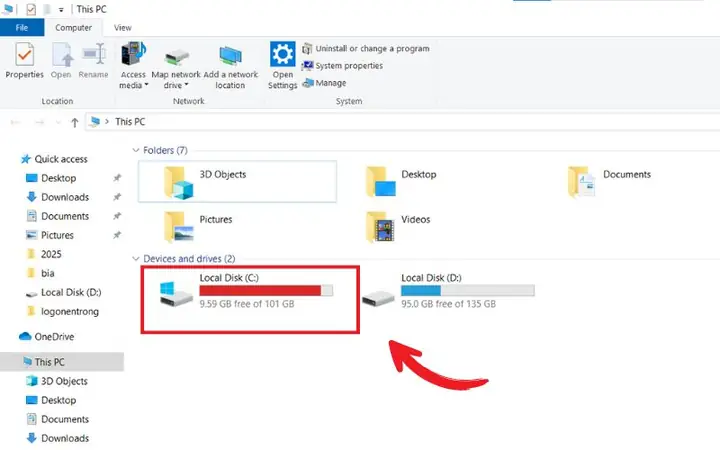Click OneDrive in the navigation pane
Screen dimensions: 720x450
click(x=46, y=337)
